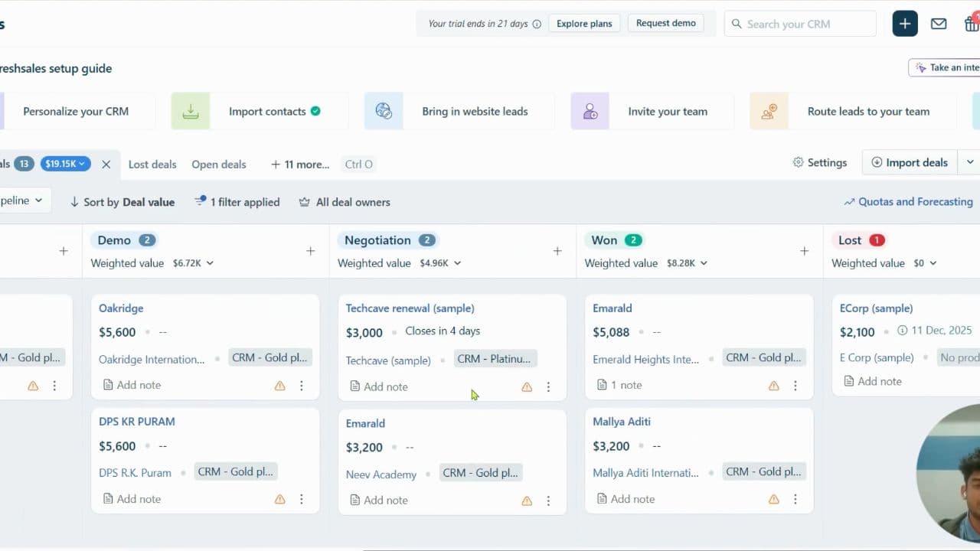Click the blue quick-create plus button
The image size is (980, 551).
click(x=904, y=23)
